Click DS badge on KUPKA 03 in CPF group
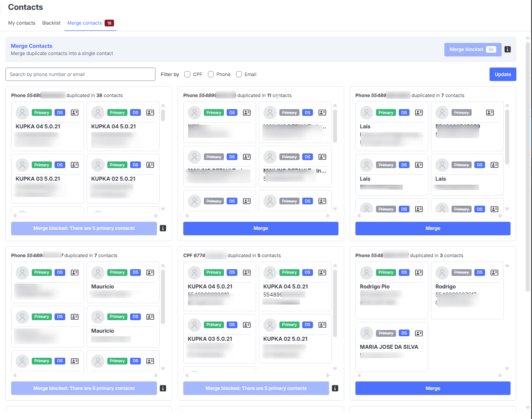The image size is (532, 419). (x=232, y=325)
